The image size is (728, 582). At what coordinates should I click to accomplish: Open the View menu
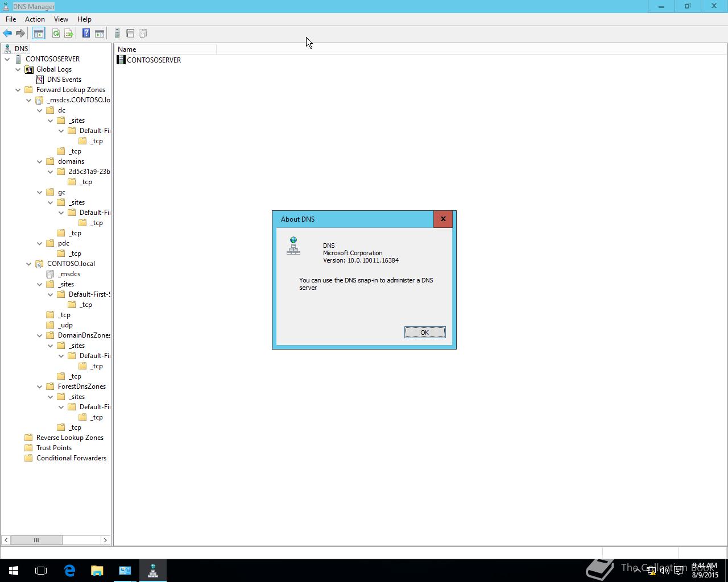click(x=61, y=19)
